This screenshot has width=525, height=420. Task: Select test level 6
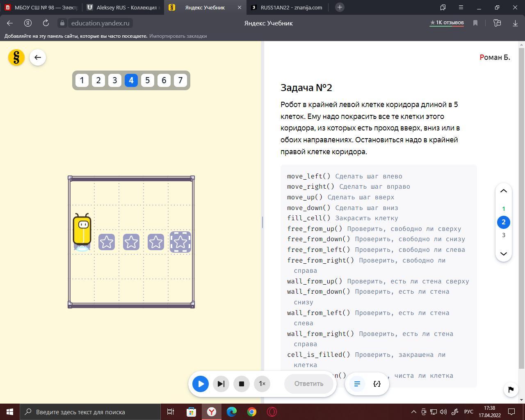click(164, 80)
